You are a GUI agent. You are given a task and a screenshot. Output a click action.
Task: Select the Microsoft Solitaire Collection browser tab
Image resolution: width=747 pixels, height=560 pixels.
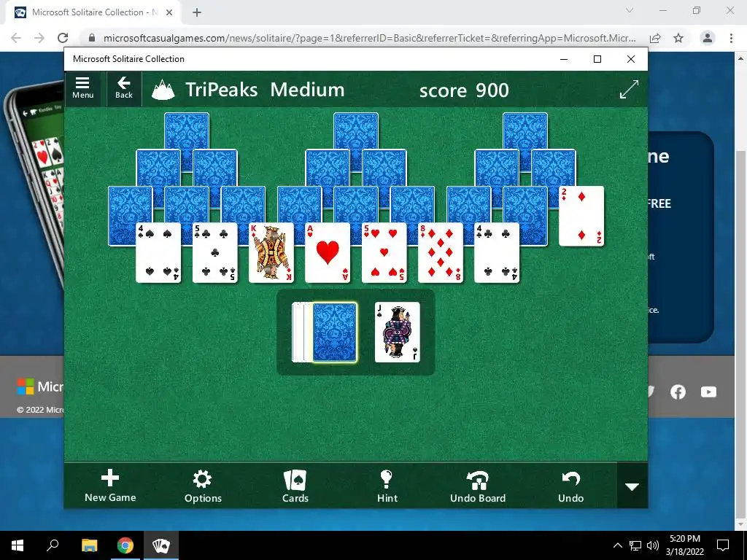click(x=93, y=12)
